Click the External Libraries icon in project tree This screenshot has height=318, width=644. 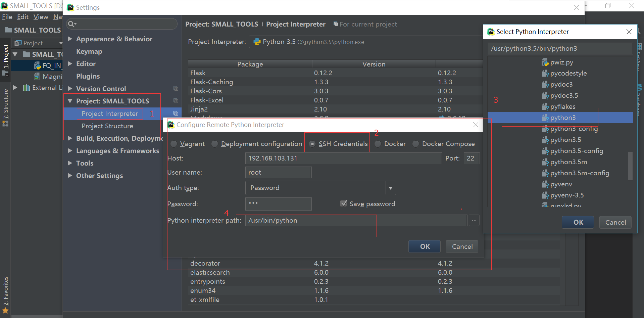point(26,88)
